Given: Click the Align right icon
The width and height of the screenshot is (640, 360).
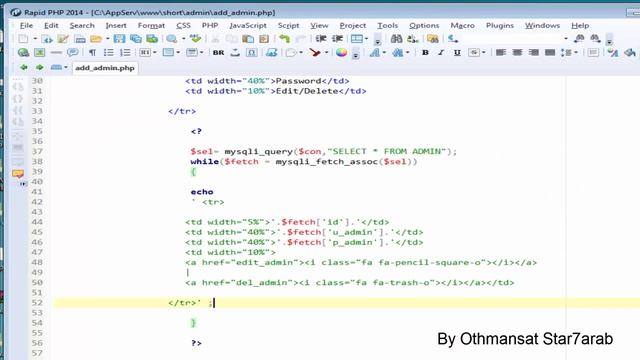Looking at the screenshot, I should (533, 52).
